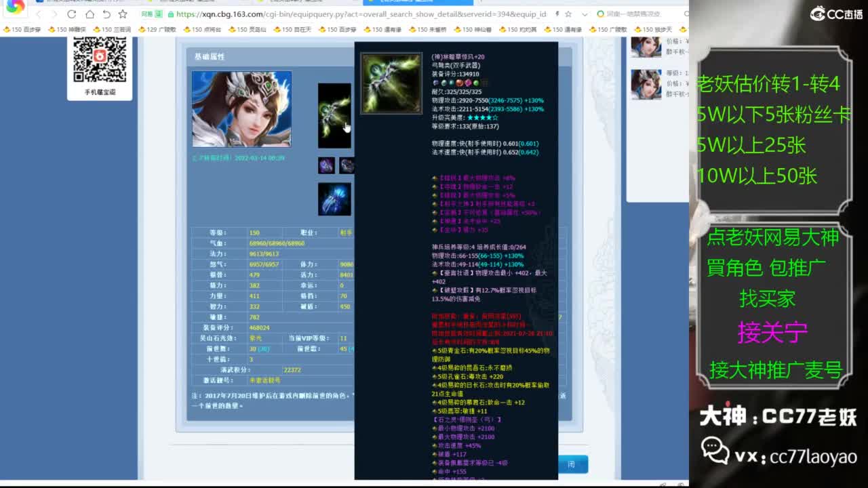Click the CC直播 logo in stream overlay
The height and width of the screenshot is (488, 868).
click(x=836, y=13)
